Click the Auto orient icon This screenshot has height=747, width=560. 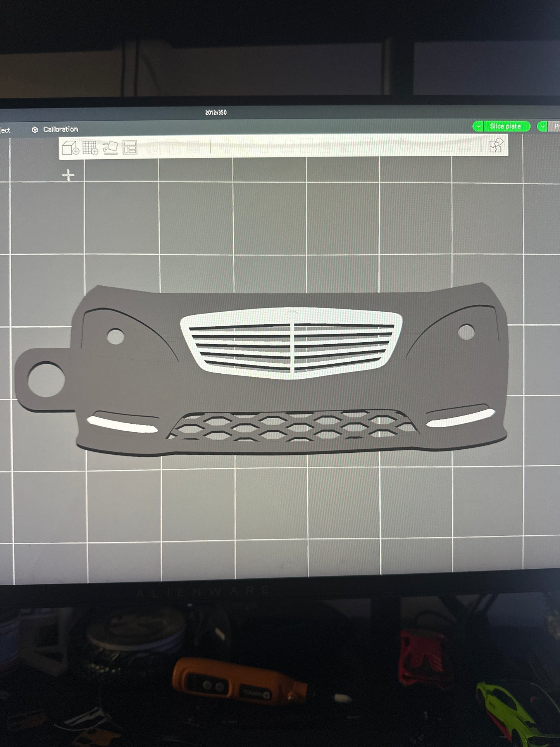pyautogui.click(x=110, y=148)
